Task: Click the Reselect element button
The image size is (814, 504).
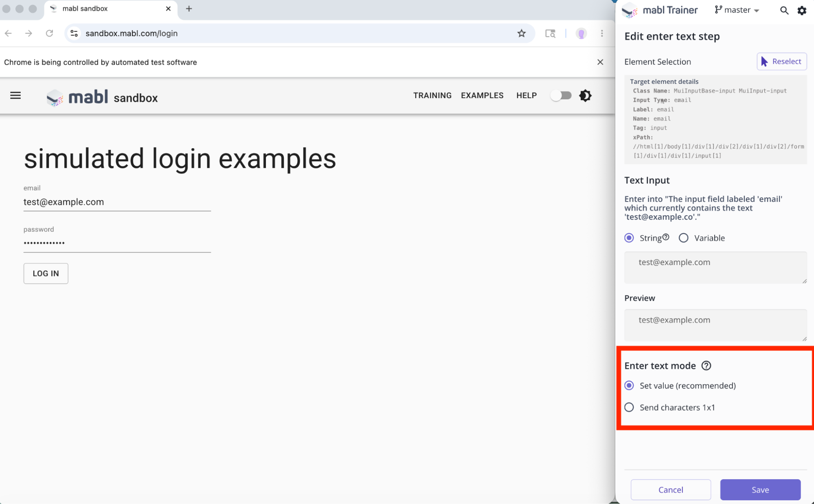Action: 781,61
